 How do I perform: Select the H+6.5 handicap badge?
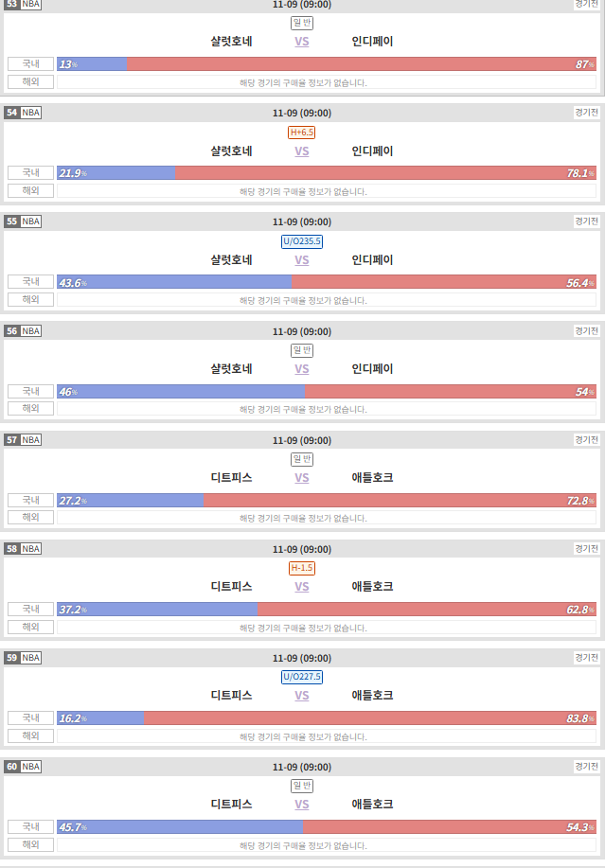pos(302,133)
